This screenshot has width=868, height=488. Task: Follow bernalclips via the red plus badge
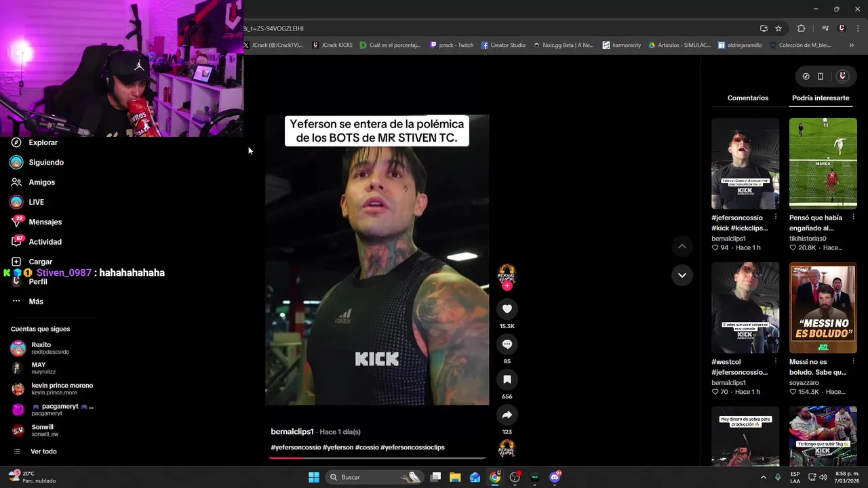pyautogui.click(x=507, y=286)
